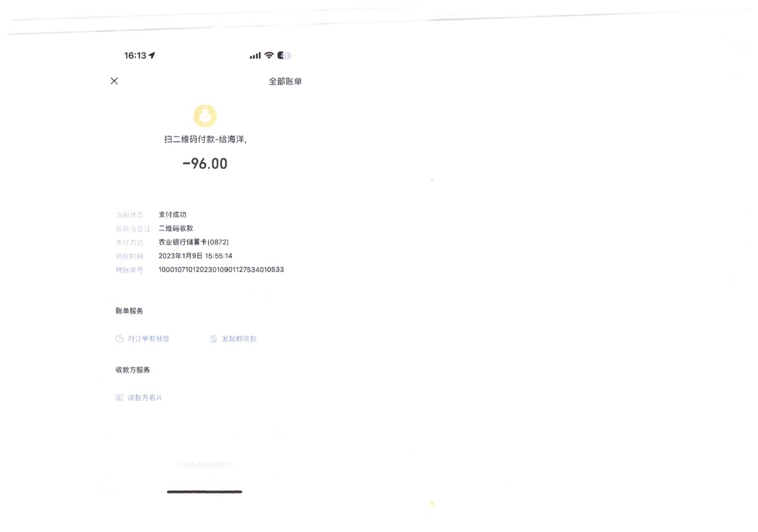The width and height of the screenshot is (758, 532).
Task: Tap the 扫二维码付款-给海洋 payee title
Action: [x=205, y=140]
